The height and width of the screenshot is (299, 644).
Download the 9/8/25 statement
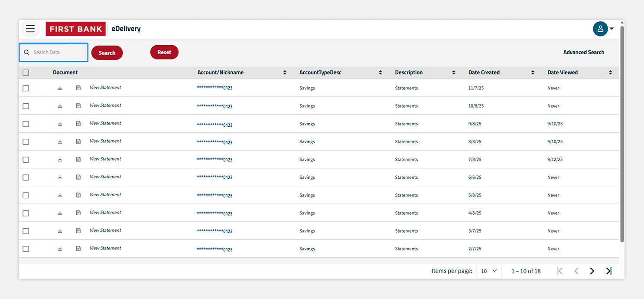point(60,124)
